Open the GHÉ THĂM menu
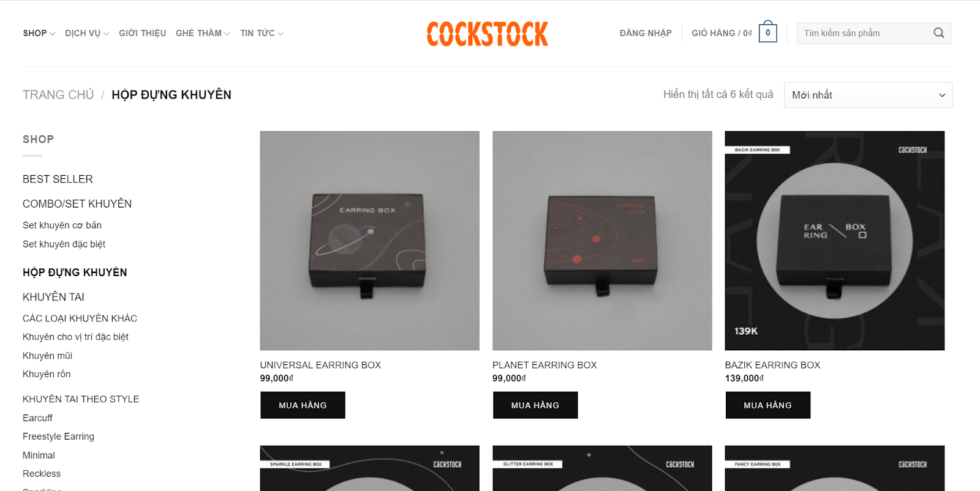Viewport: 980px width, 491px height. click(203, 33)
